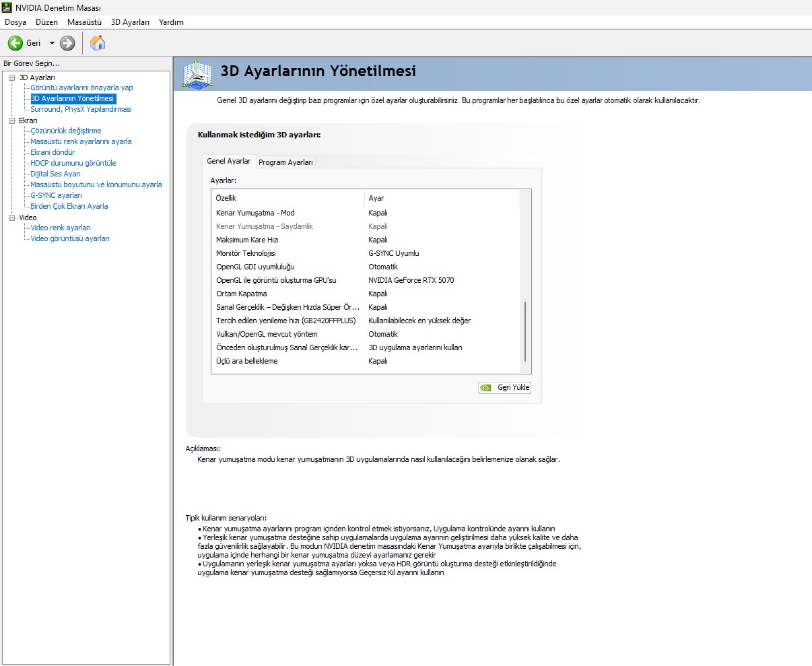This screenshot has height=666, width=812.
Task: Click the green Geri back arrow icon
Action: 15,43
